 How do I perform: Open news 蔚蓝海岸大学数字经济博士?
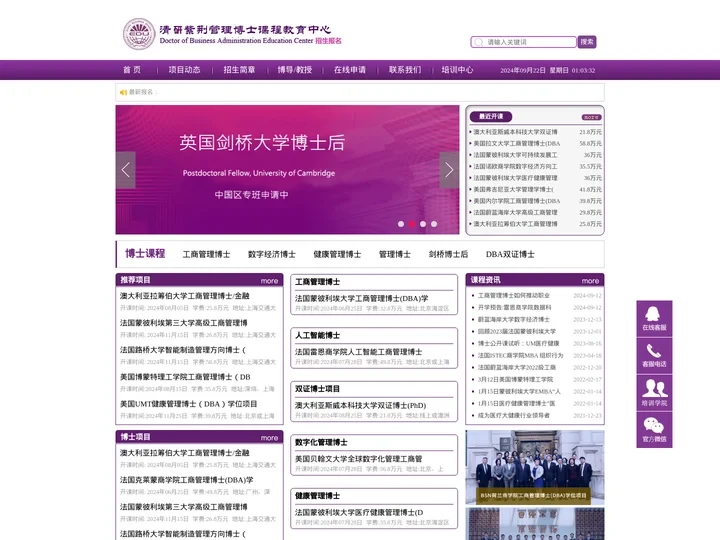pos(514,319)
